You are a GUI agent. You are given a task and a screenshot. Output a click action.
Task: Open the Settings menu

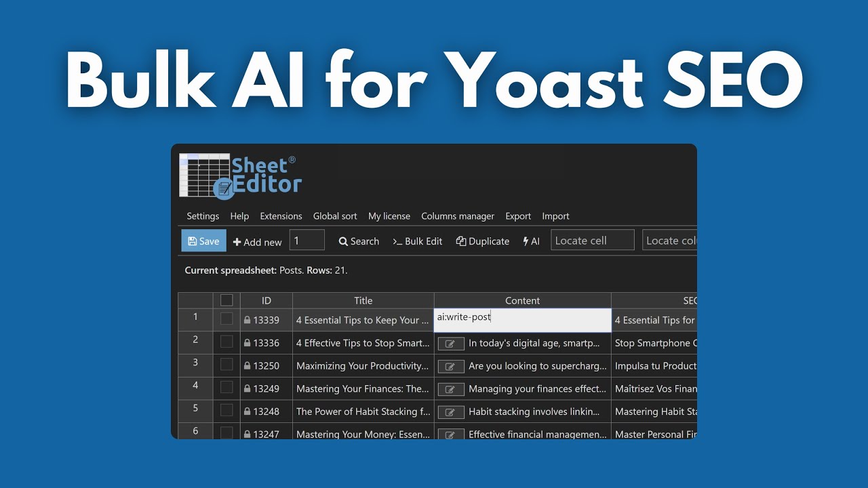tap(203, 216)
